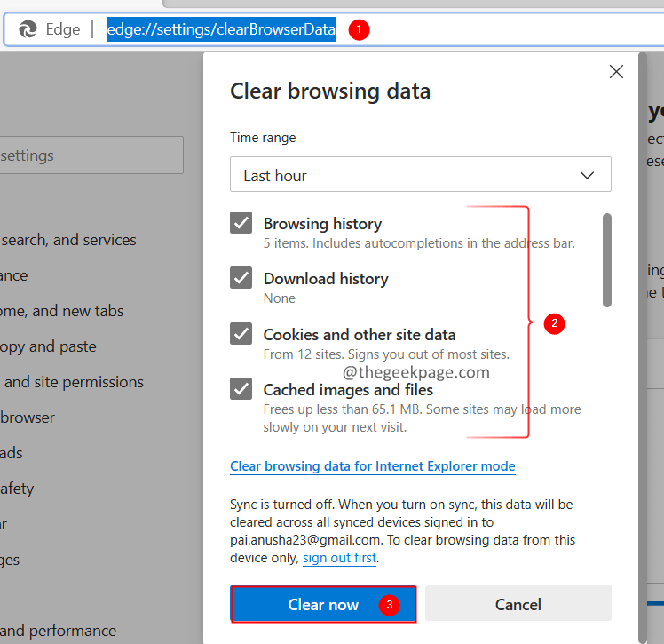Click the Edge logo icon in address bar
This screenshot has height=644, width=664.
pyautogui.click(x=28, y=29)
